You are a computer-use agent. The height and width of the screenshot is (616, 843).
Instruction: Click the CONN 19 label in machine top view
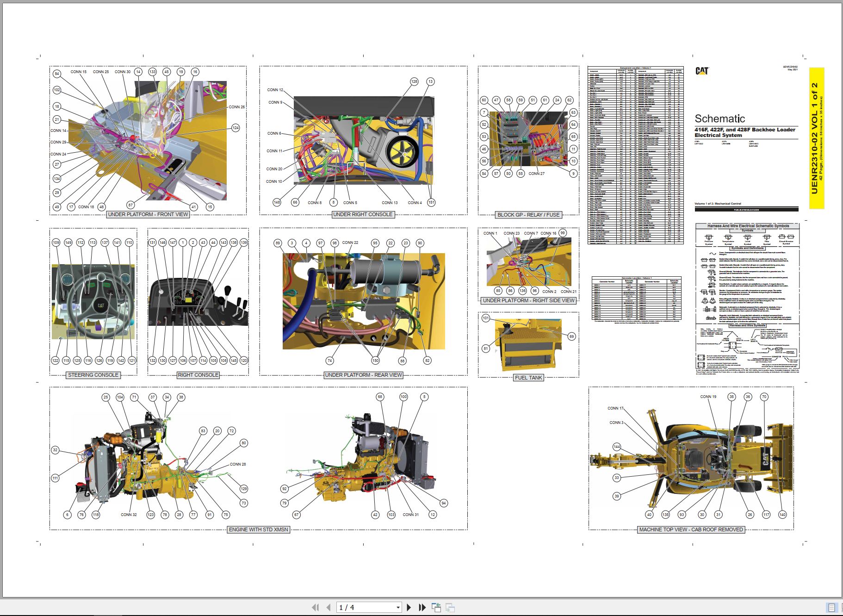tap(708, 397)
